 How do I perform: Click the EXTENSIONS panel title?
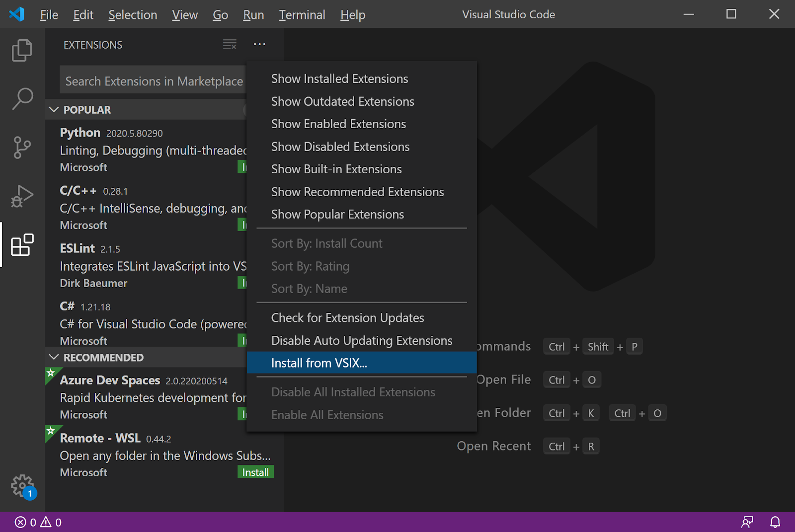tap(93, 45)
